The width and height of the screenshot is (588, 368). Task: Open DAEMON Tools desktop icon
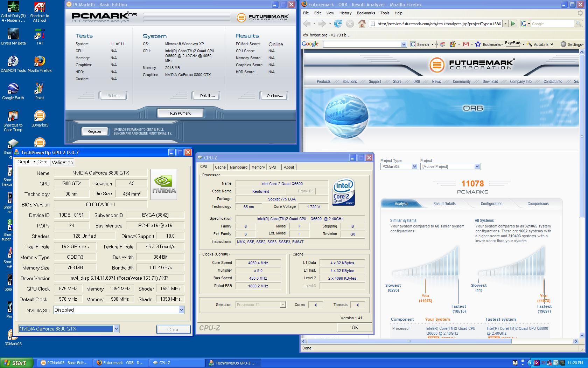(x=13, y=64)
